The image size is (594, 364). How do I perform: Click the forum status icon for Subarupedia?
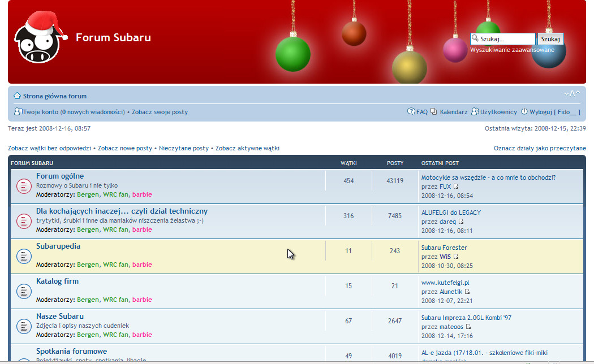pyautogui.click(x=23, y=255)
